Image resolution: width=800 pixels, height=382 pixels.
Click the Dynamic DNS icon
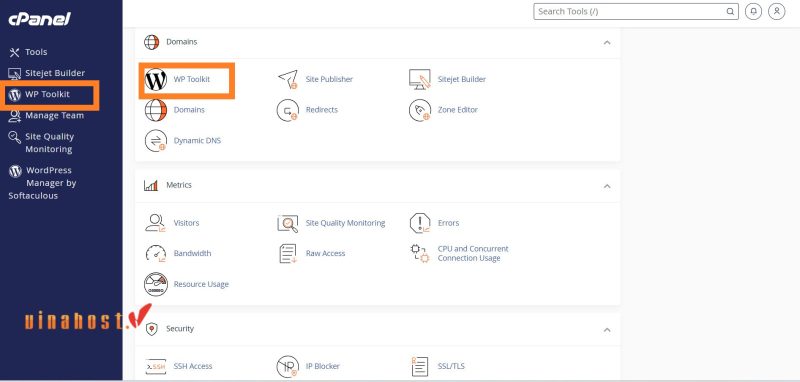(x=156, y=141)
